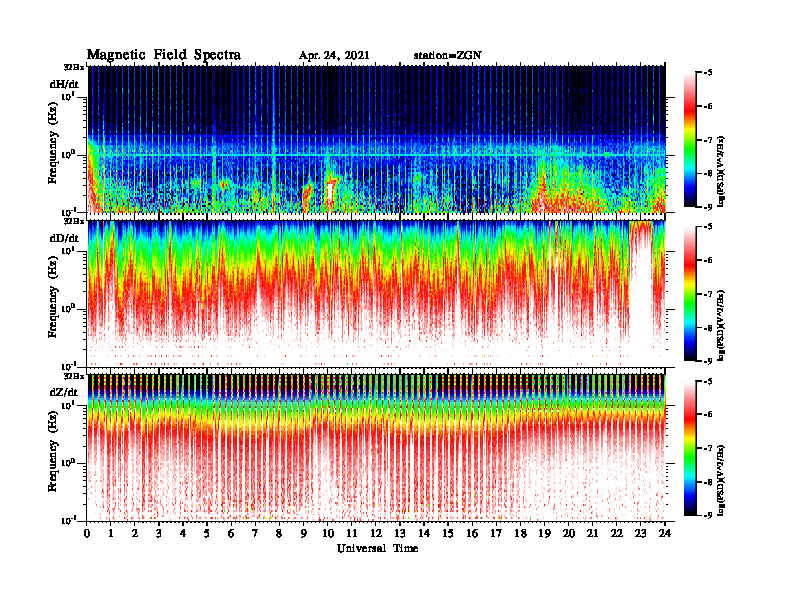
Task: Click hour '14' on the time axis
Action: click(424, 534)
